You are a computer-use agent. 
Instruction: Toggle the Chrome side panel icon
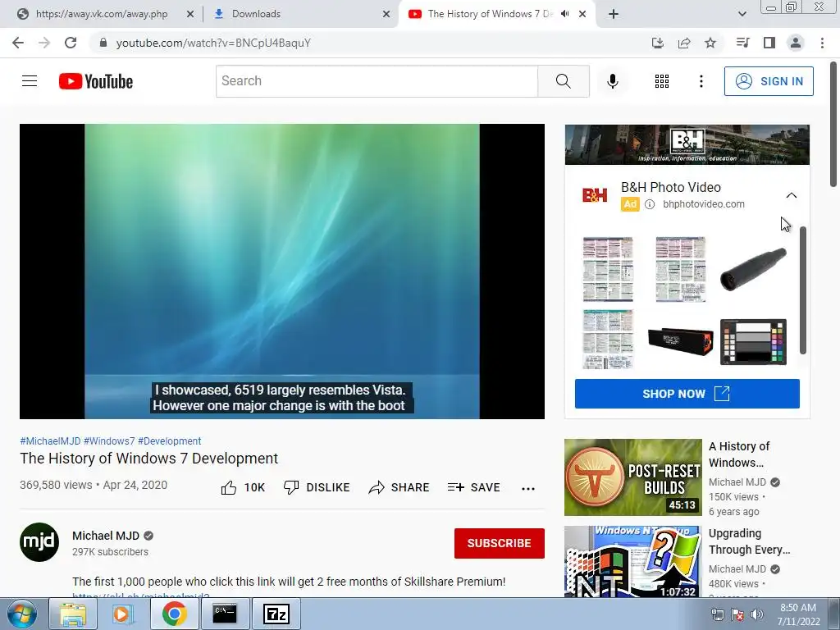click(769, 43)
